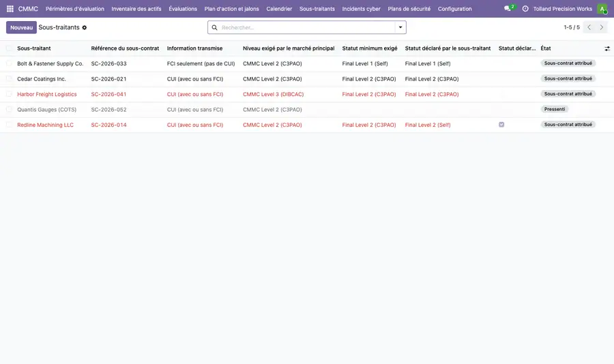614x364 pixels.
Task: Sort by Référence du sous-contrat header
Action: [x=125, y=48]
